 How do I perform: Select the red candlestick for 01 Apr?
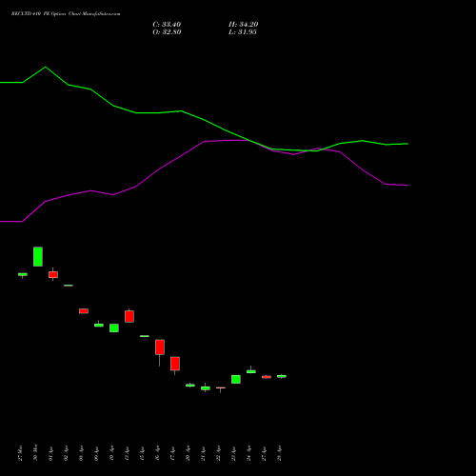click(x=53, y=274)
